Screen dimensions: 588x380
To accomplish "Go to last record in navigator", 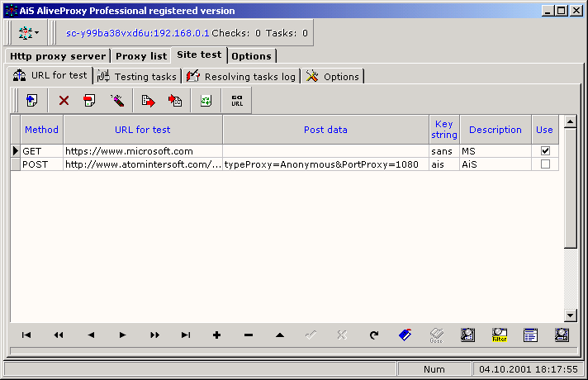I will [x=186, y=335].
